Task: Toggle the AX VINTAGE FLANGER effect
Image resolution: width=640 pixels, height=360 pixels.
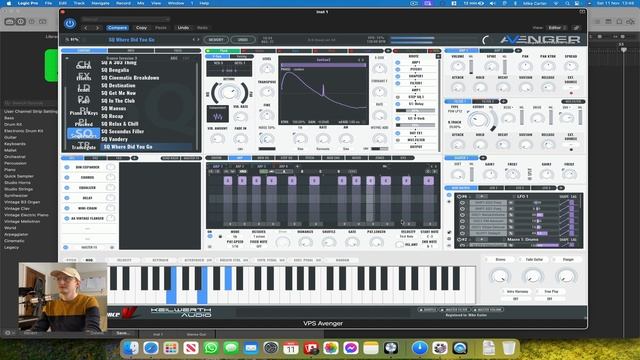Action: coord(67,218)
